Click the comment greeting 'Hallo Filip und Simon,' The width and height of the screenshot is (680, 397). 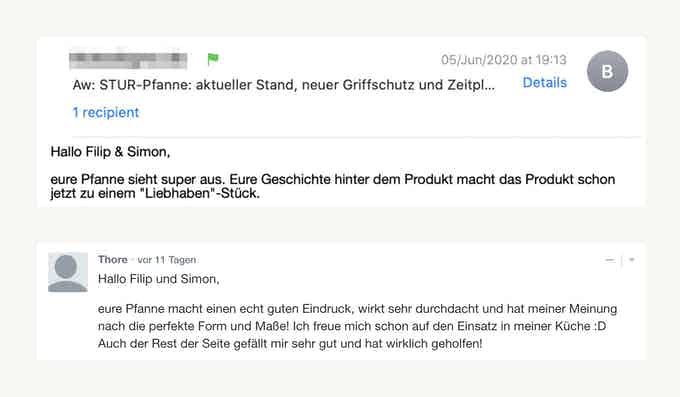tap(159, 279)
